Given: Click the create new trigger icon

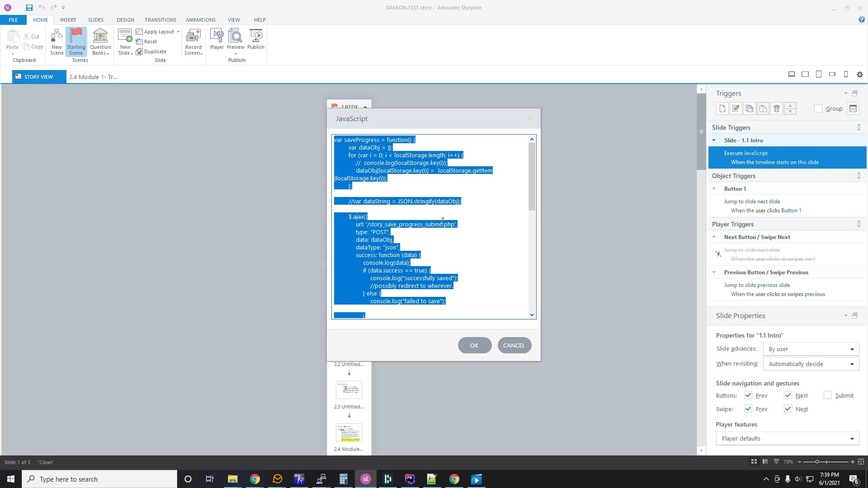Looking at the screenshot, I should [x=722, y=108].
